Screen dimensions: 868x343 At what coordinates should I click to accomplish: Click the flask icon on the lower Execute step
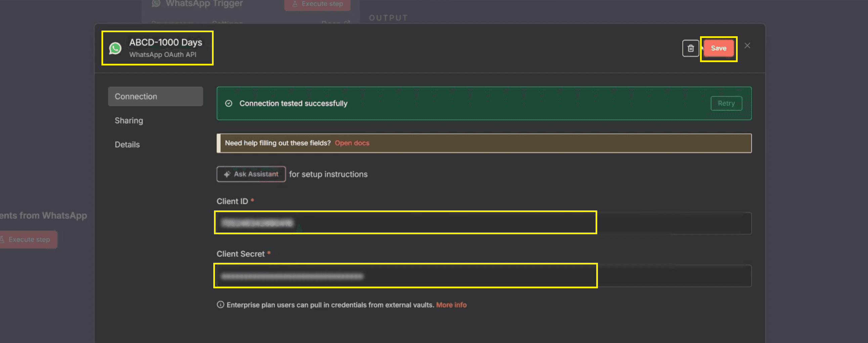click(3, 239)
